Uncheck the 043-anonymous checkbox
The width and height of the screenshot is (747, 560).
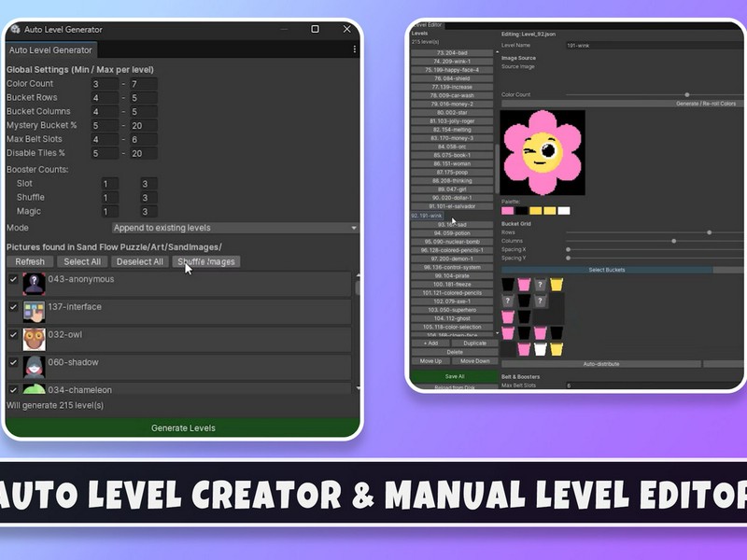click(x=13, y=279)
